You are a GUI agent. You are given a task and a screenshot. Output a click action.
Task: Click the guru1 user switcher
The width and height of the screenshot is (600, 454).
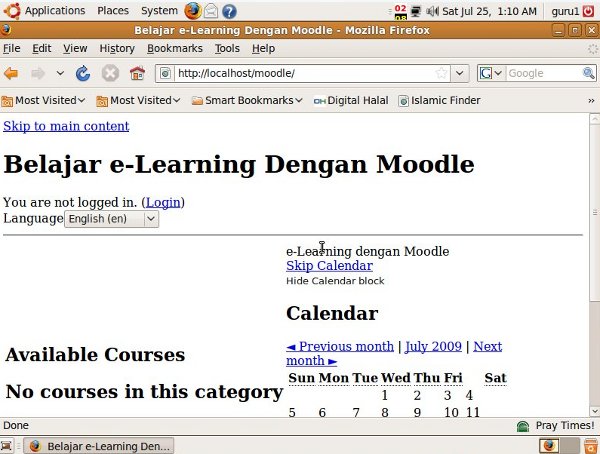click(565, 11)
